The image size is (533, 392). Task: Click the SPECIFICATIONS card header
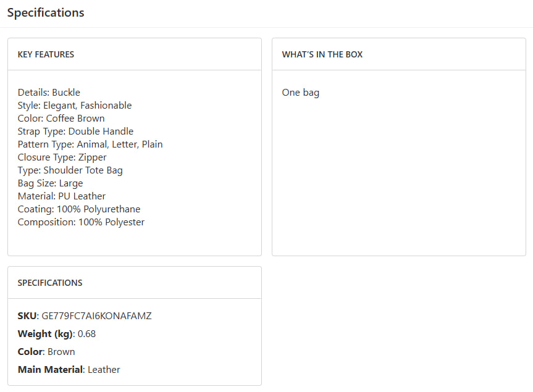coord(50,283)
